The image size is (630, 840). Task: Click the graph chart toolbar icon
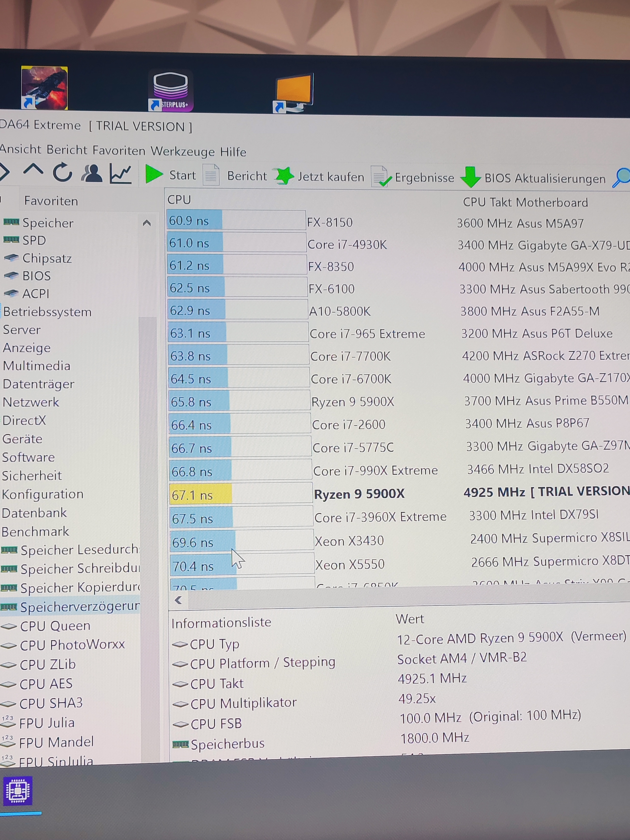(x=120, y=174)
